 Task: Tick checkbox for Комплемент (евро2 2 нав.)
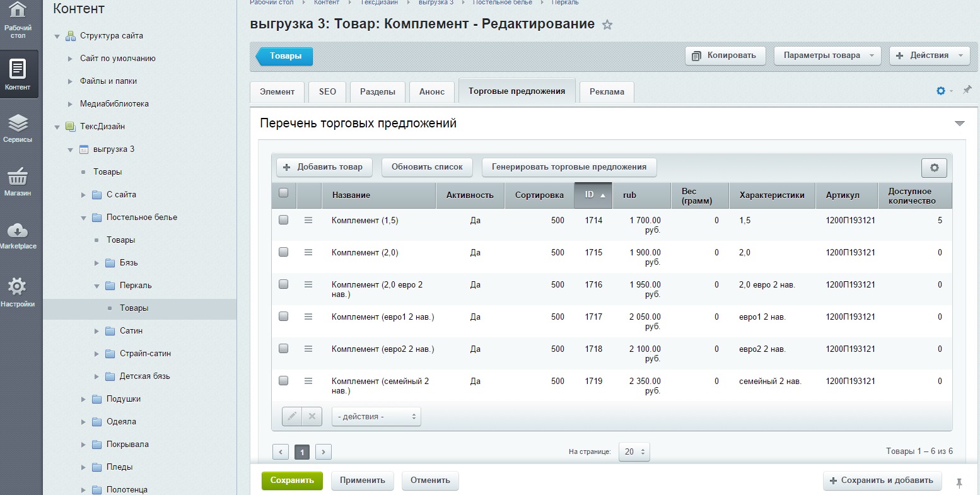pyautogui.click(x=284, y=349)
